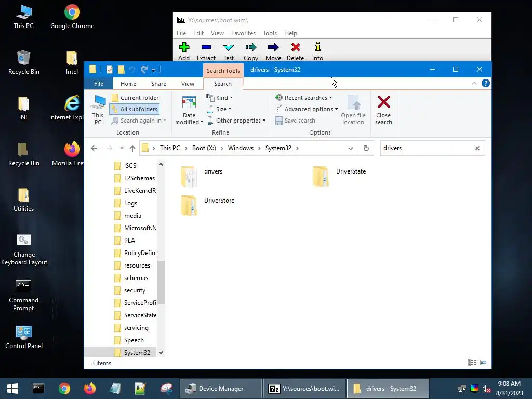Open 7-Zip Edit menu

point(198,33)
